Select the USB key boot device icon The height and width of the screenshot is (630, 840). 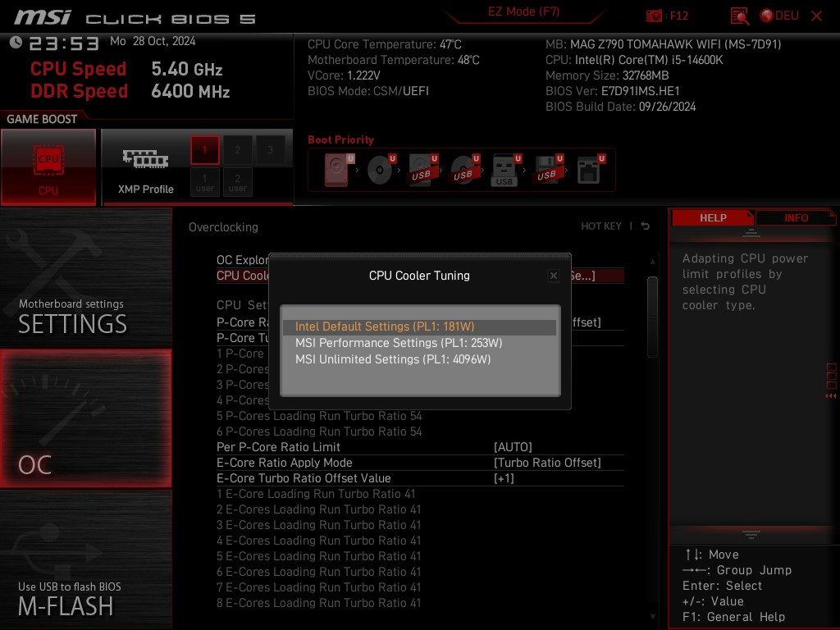pyautogui.click(x=505, y=170)
